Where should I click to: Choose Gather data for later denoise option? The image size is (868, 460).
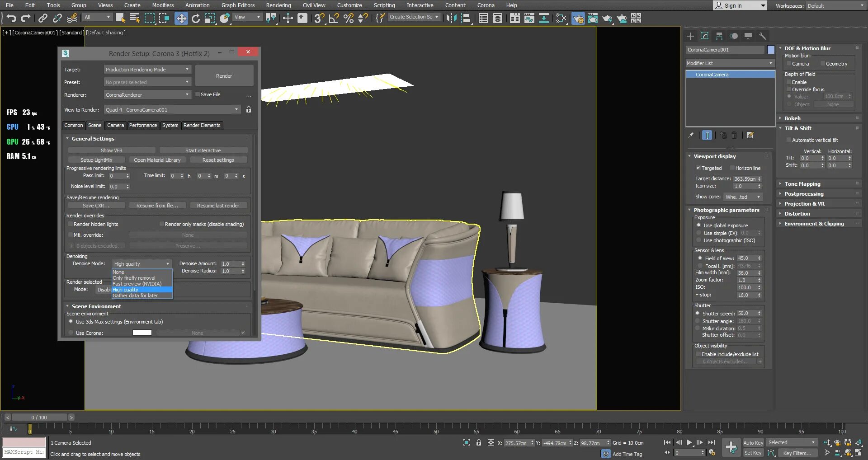click(136, 295)
